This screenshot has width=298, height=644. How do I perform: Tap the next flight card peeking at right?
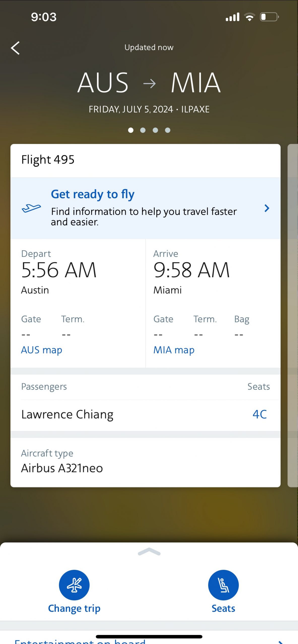click(x=293, y=314)
